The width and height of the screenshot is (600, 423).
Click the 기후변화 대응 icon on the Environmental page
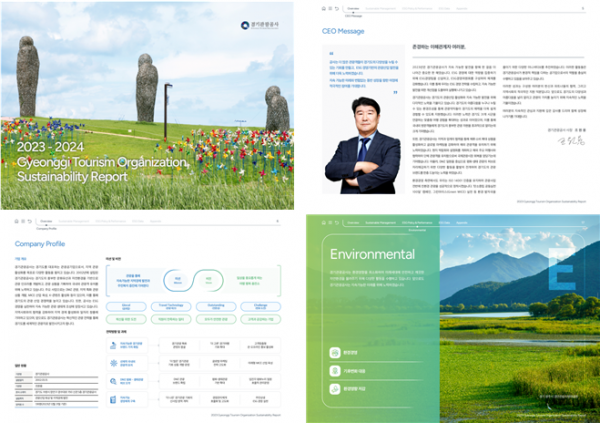[335, 371]
